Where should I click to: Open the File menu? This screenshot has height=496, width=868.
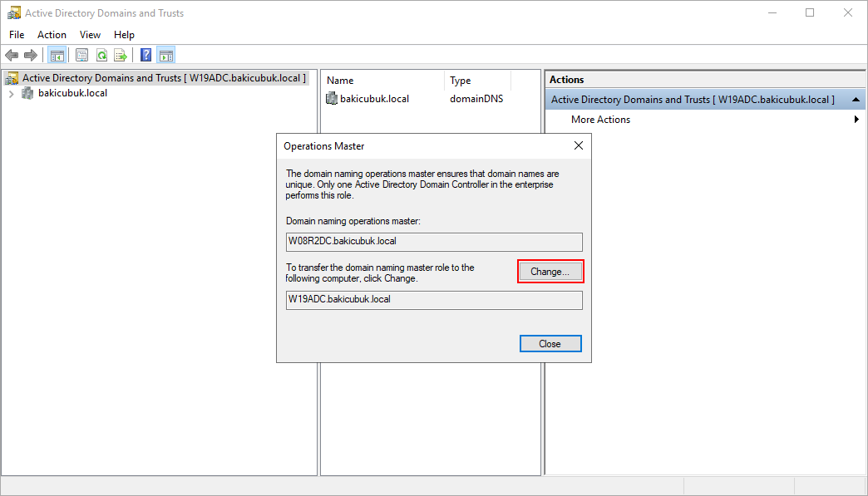17,35
